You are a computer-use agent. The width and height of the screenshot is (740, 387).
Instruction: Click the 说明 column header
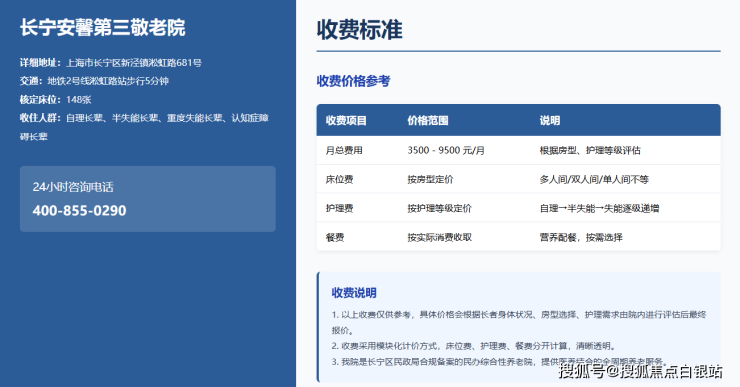click(550, 120)
